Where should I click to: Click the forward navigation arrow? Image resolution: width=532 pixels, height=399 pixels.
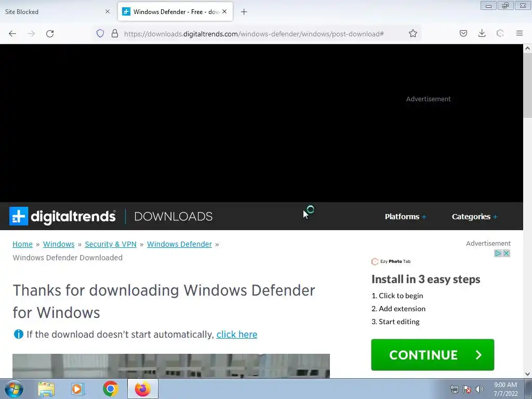point(31,34)
